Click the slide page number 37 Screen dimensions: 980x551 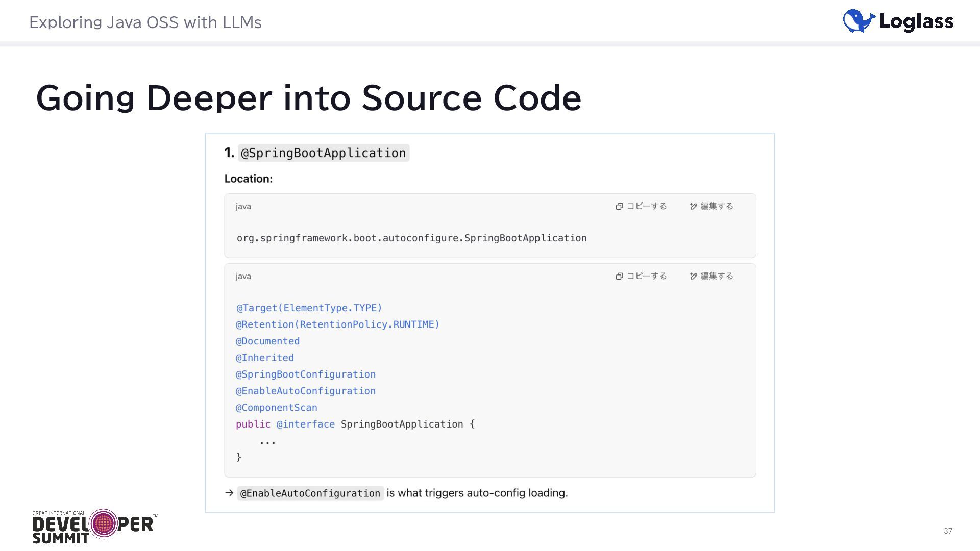click(948, 531)
